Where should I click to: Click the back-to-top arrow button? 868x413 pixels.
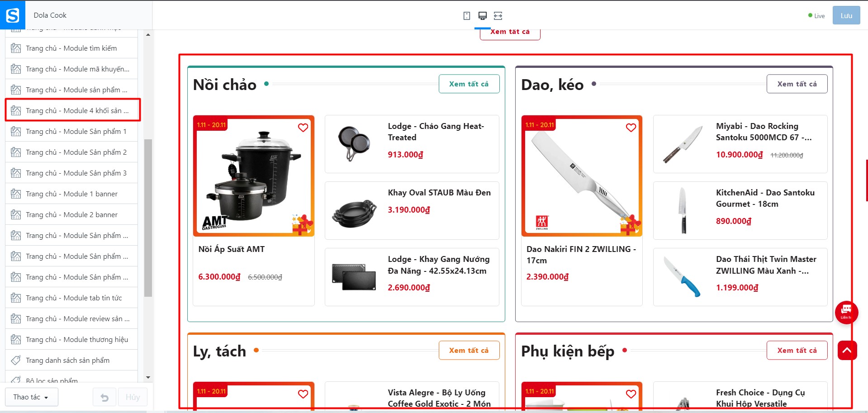(x=847, y=350)
